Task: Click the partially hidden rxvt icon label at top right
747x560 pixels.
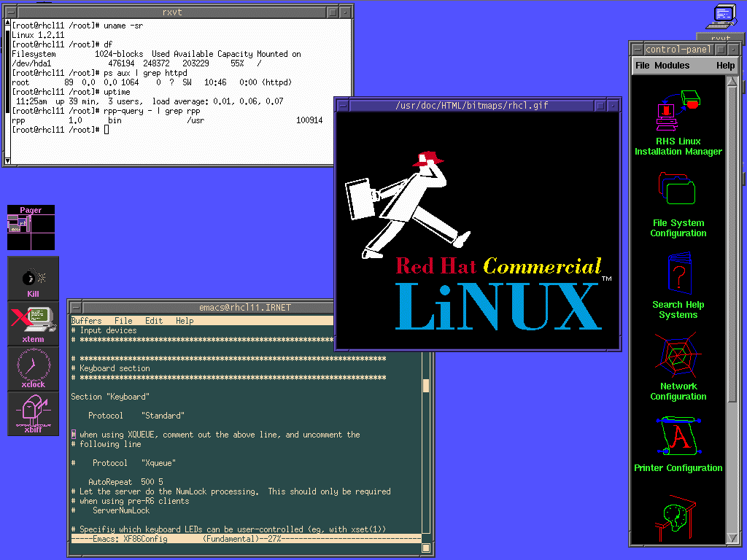Action: [x=720, y=37]
